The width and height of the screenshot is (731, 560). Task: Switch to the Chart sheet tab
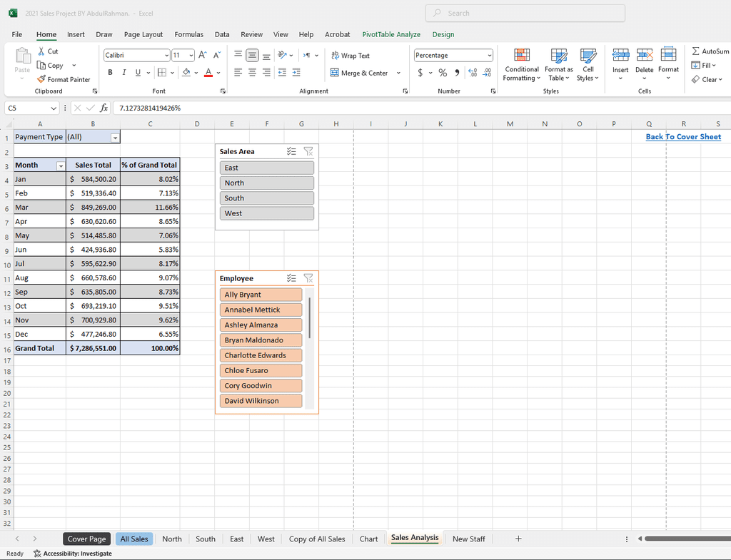368,539
